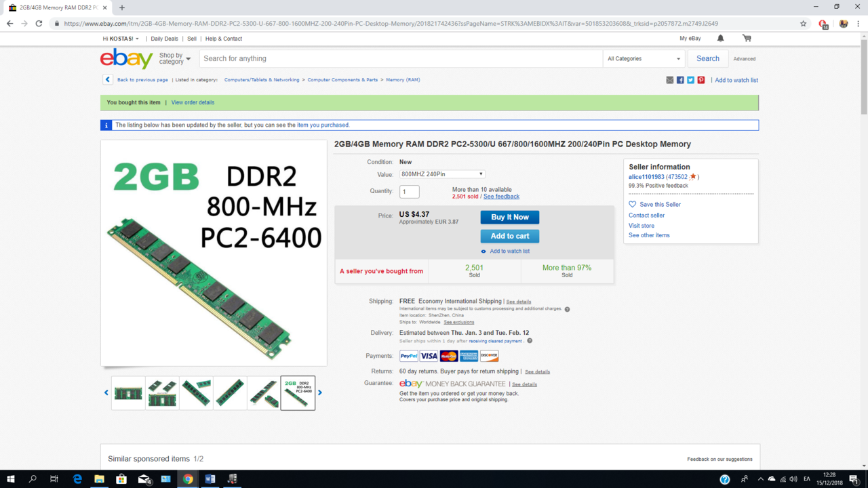The width and height of the screenshot is (868, 488).
Task: Click See feedback link
Action: [x=501, y=197]
